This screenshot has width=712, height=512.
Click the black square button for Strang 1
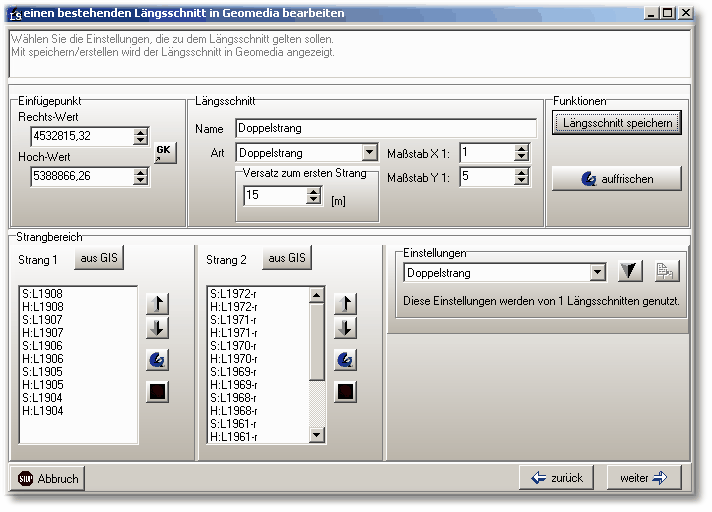[158, 392]
